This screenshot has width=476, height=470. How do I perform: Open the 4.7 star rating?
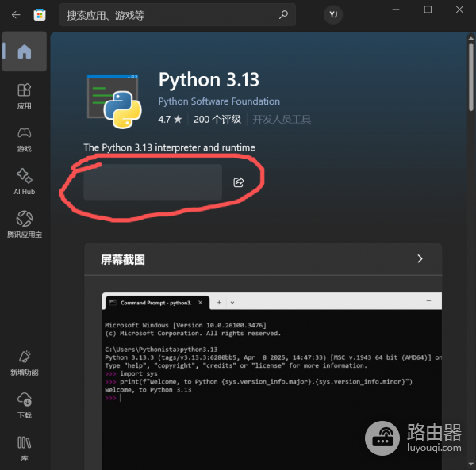click(x=170, y=119)
